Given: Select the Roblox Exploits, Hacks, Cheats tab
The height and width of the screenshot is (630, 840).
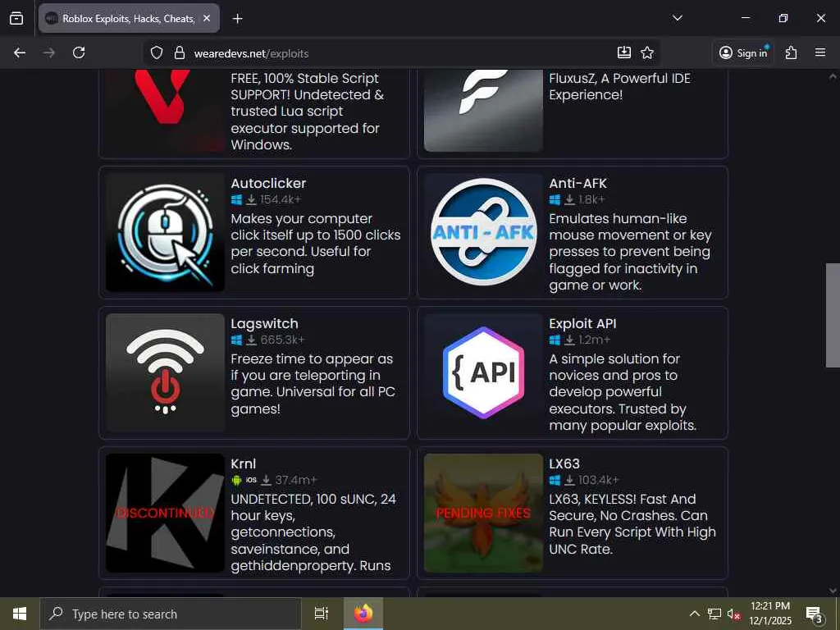Looking at the screenshot, I should (x=129, y=18).
